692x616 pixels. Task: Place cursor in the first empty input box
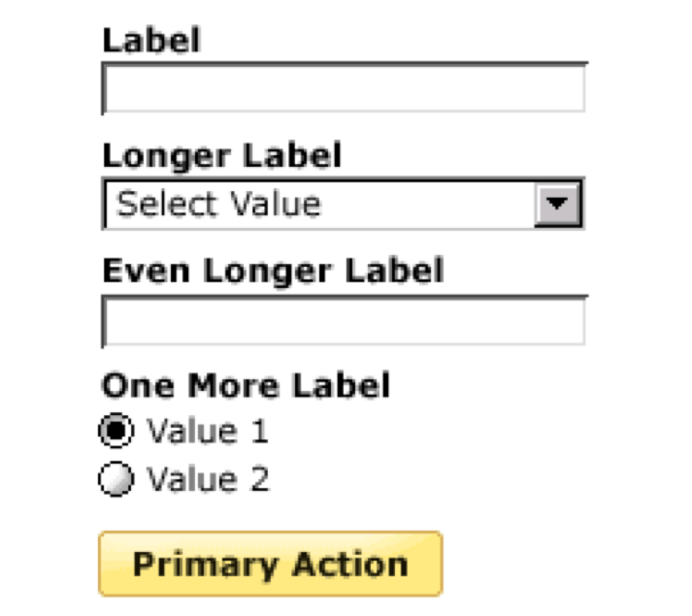(x=344, y=89)
